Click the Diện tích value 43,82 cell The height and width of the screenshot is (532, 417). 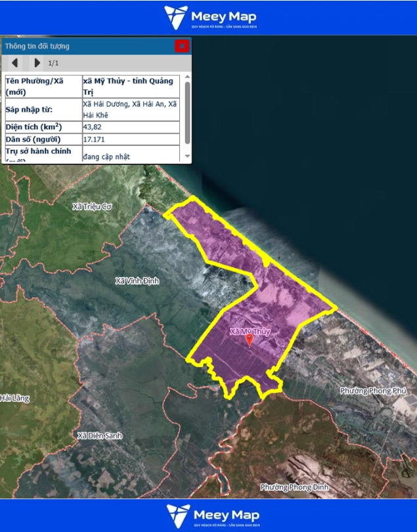[130, 127]
